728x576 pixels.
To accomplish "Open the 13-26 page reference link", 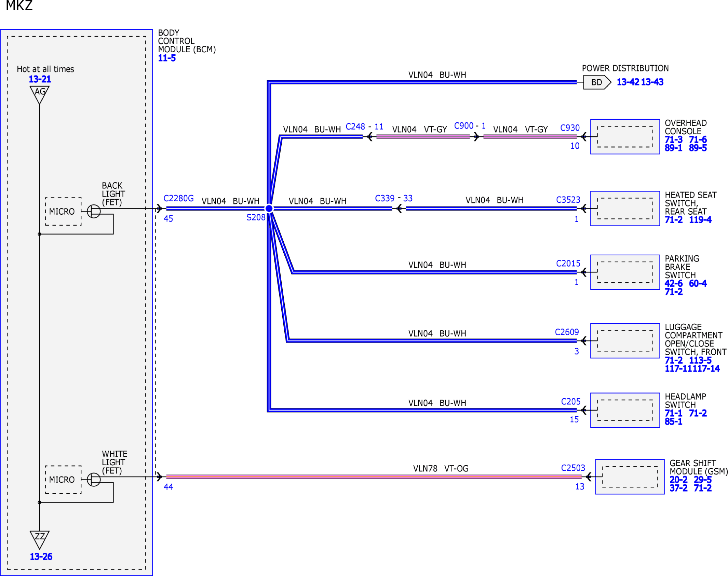I will tap(41, 557).
